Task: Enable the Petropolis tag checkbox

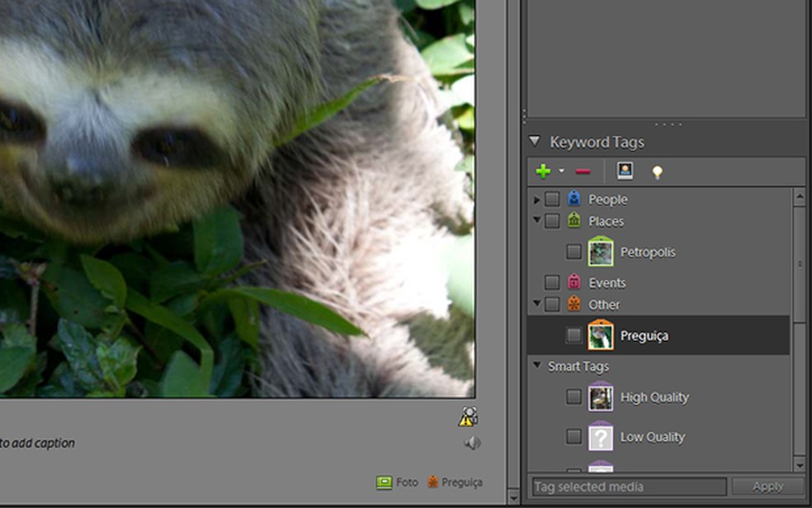Action: [574, 252]
